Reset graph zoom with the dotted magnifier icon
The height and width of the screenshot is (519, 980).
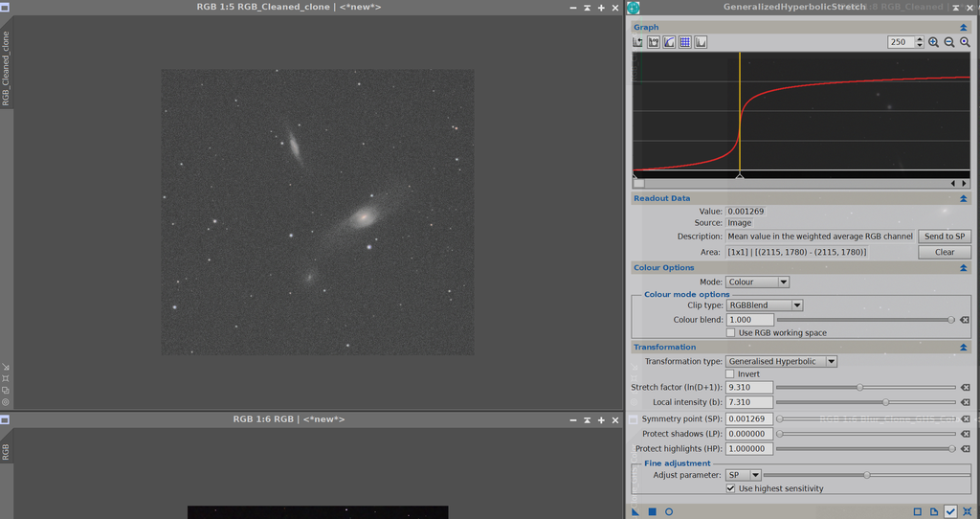tap(965, 42)
